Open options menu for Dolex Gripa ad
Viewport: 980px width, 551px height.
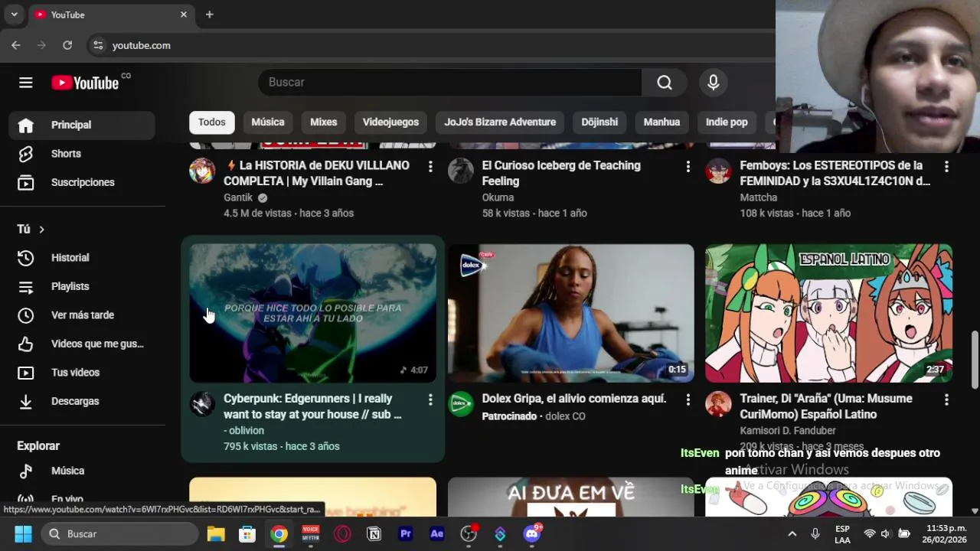[x=688, y=399]
